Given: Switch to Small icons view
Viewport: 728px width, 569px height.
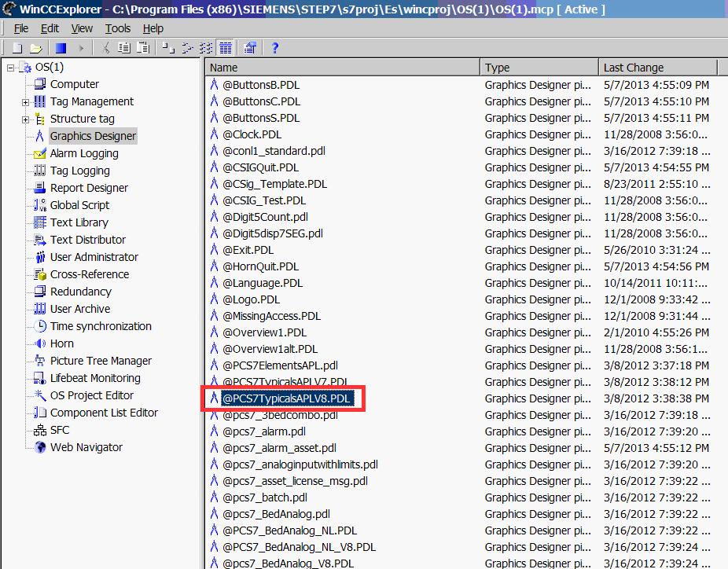Looking at the screenshot, I should click(187, 48).
